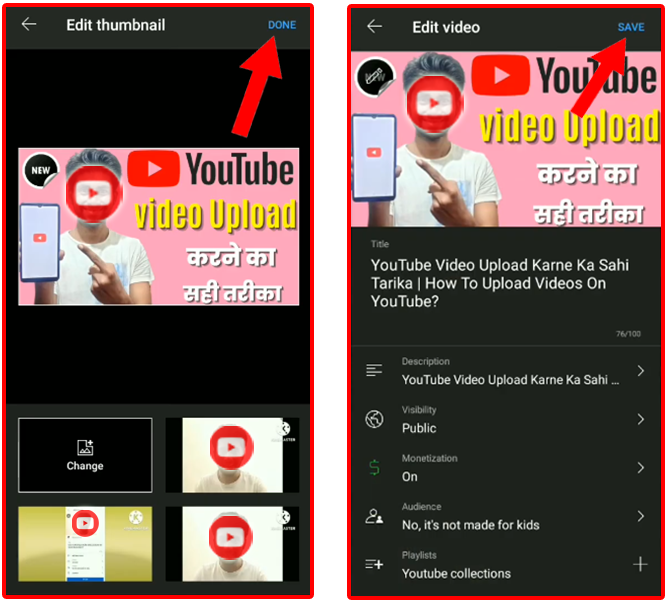
Task: Go back from Edit video screen
Action: pos(374,26)
